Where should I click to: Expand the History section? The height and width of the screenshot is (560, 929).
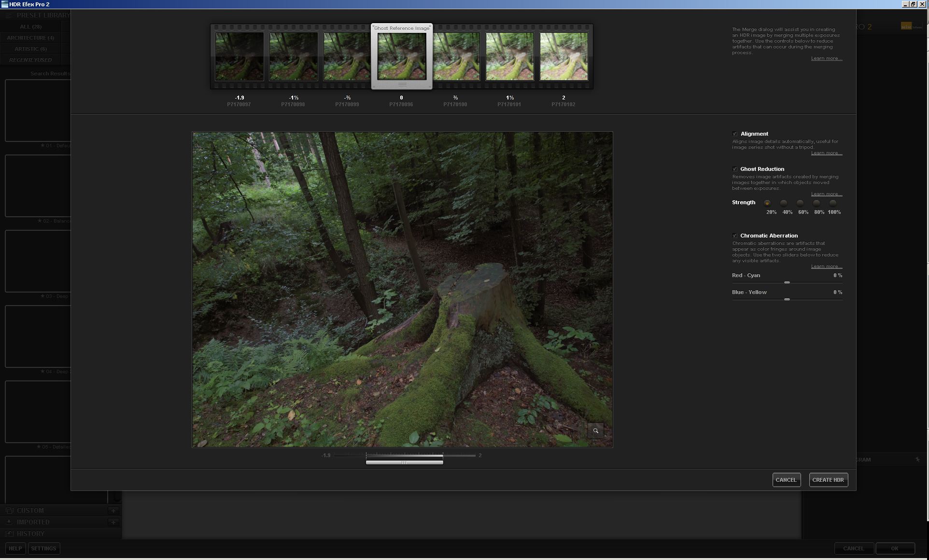point(30,534)
